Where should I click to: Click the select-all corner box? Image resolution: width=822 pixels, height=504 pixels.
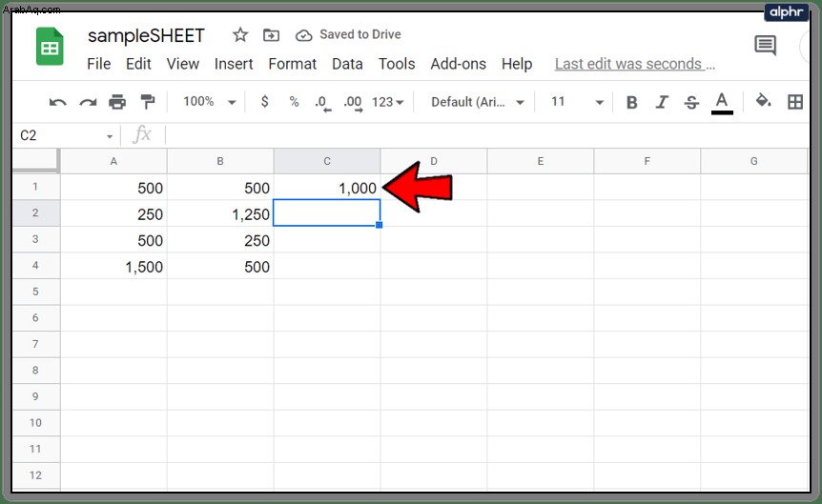pyautogui.click(x=35, y=160)
